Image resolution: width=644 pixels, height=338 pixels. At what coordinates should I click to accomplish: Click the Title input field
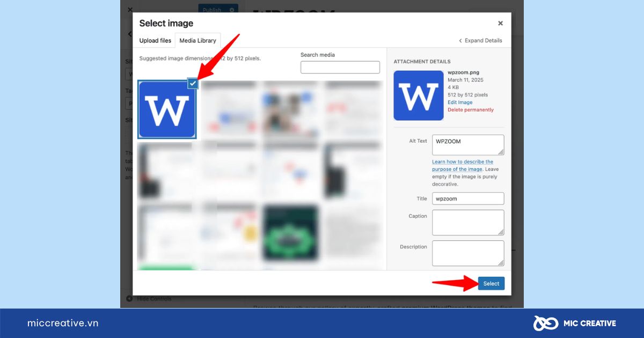click(468, 199)
